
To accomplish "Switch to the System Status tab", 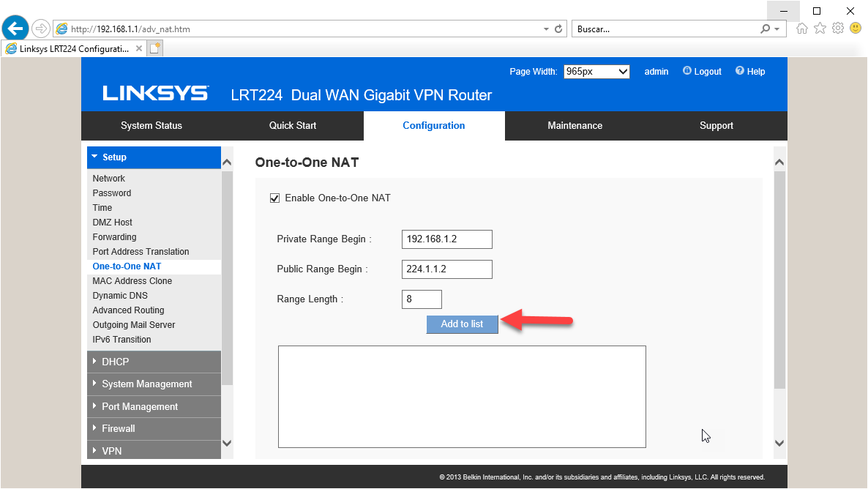I will (x=151, y=126).
